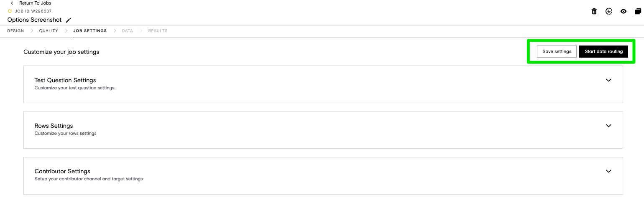Click the Save settings button
644x205 pixels.
(557, 51)
